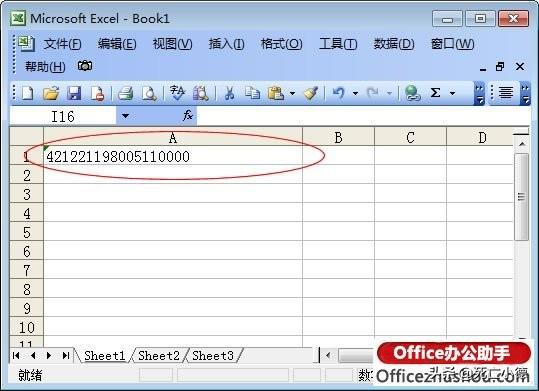Click the Excel icon in the title bar
The width and height of the screenshot is (539, 391).
point(18,18)
